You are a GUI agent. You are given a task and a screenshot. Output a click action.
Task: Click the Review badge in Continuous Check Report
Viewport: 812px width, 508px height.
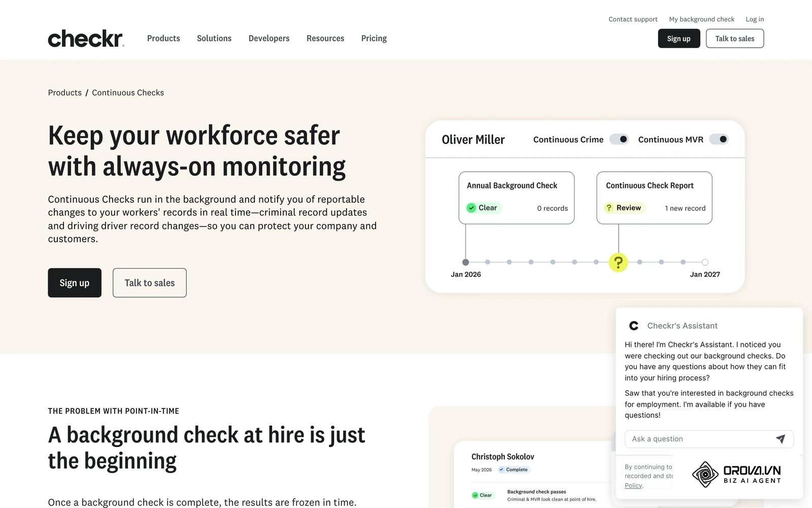624,208
